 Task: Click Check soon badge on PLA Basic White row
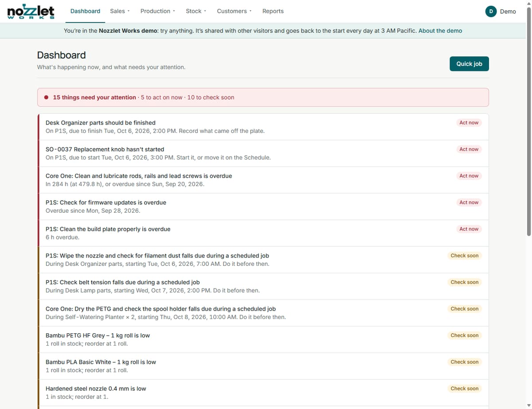465,362
